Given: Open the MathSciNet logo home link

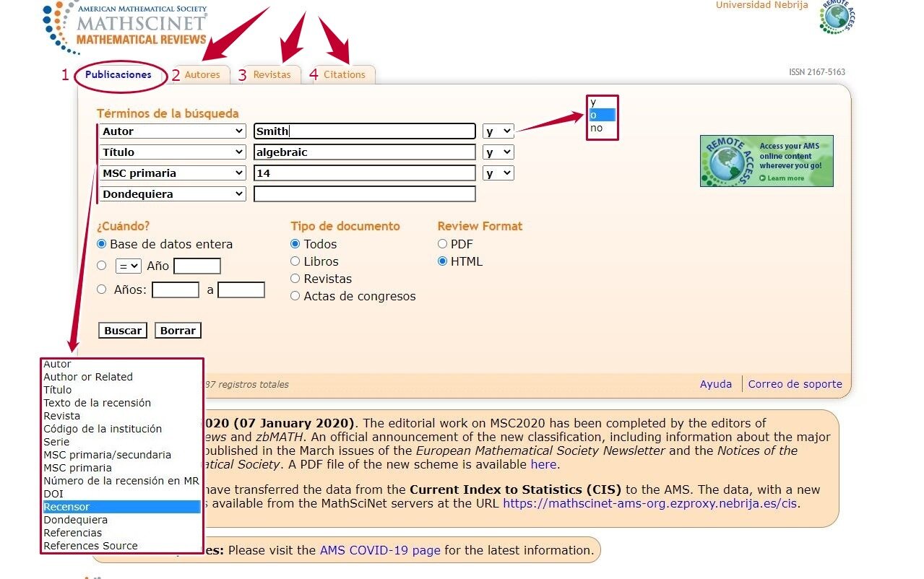Looking at the screenshot, I should pos(126,26).
